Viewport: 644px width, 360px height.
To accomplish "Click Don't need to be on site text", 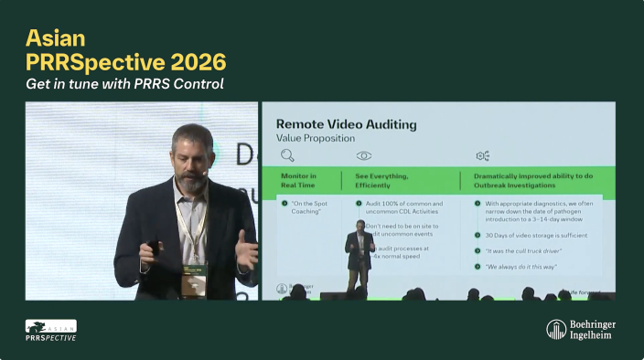I will (x=402, y=229).
